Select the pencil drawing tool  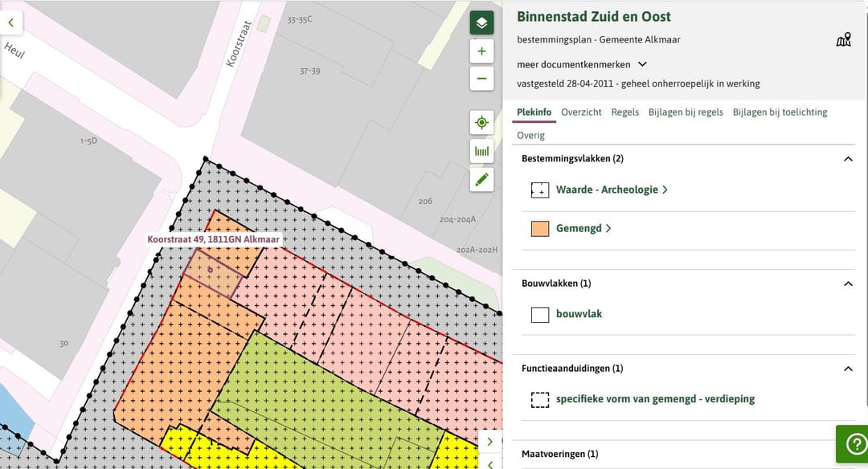tap(481, 179)
